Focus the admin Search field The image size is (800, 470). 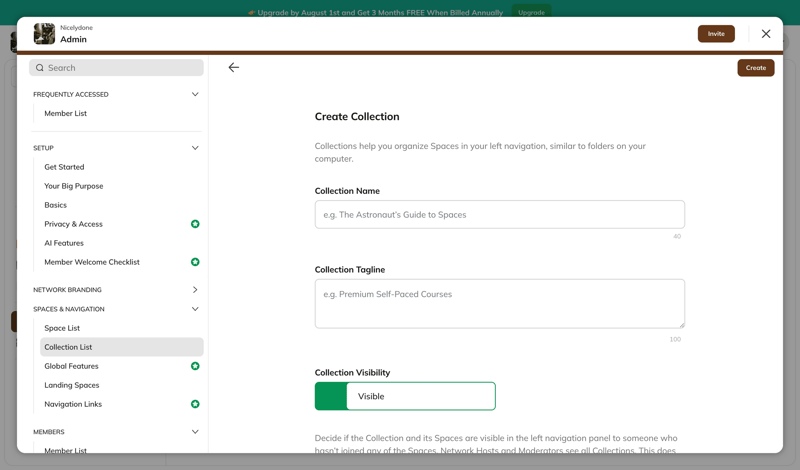click(x=116, y=68)
